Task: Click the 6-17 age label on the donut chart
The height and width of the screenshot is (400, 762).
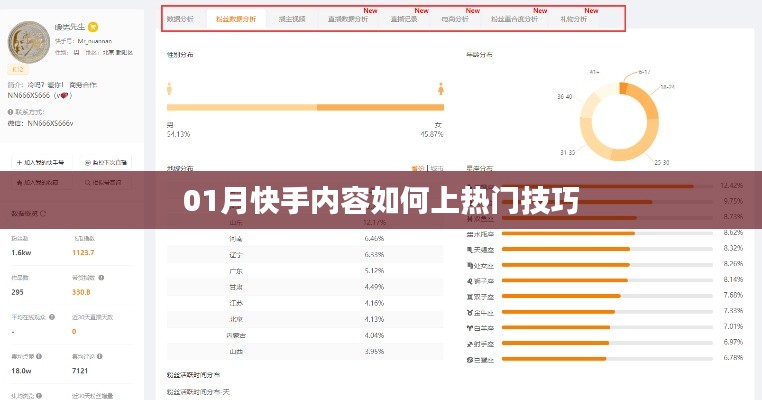Action: [644, 72]
